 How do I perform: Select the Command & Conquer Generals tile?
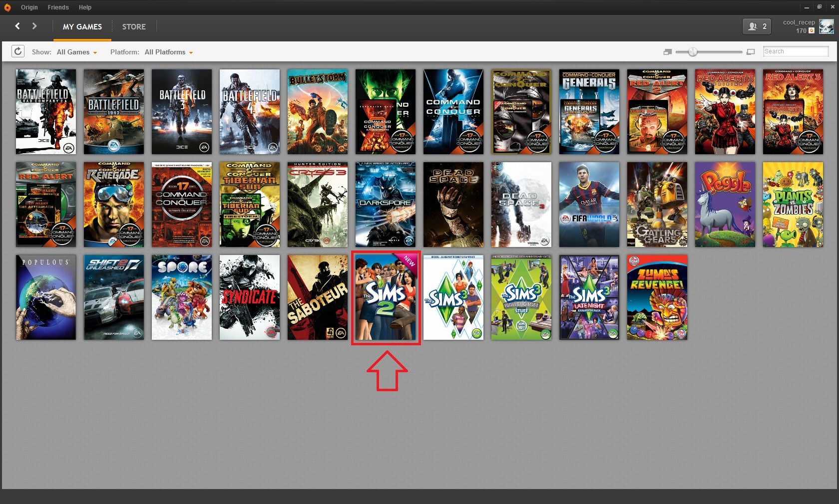(x=589, y=112)
